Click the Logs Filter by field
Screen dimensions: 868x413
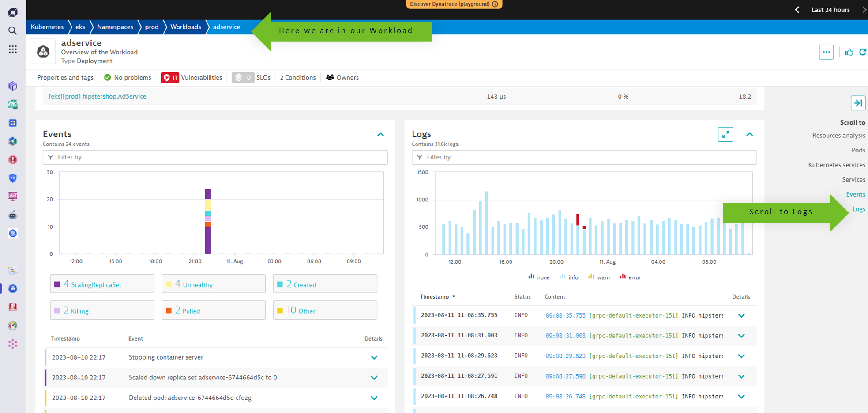coord(584,157)
